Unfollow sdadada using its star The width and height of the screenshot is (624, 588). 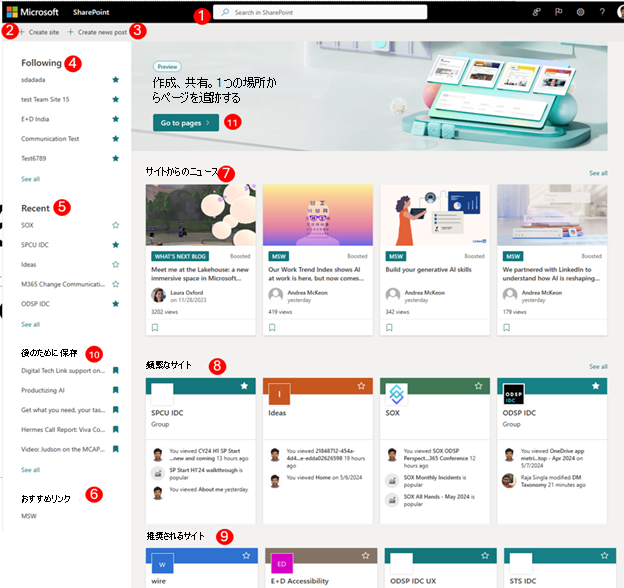[115, 80]
